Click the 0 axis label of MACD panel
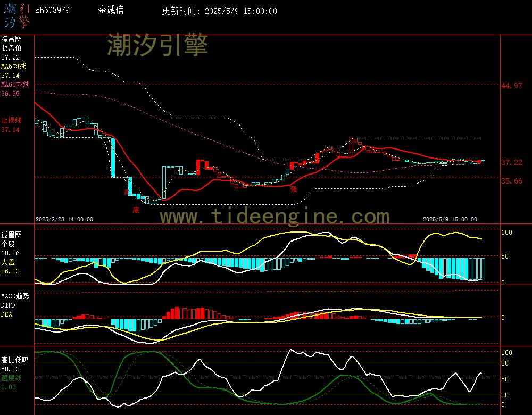 [503, 318]
